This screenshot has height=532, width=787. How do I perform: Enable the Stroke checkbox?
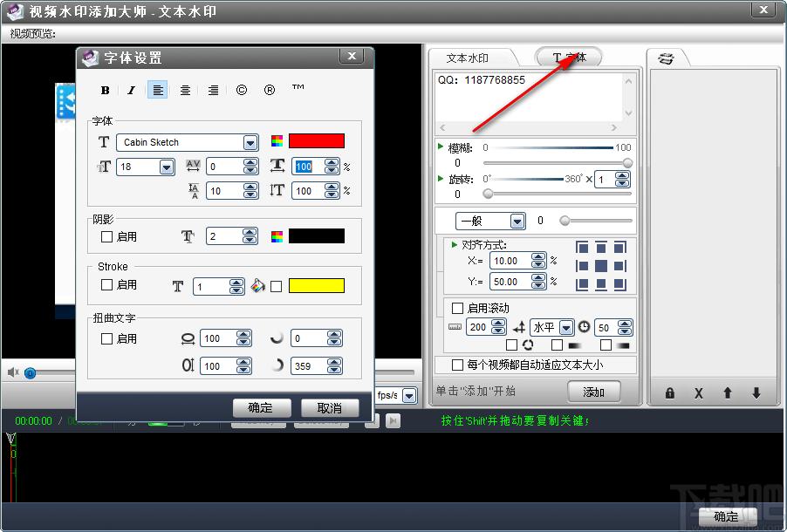106,284
